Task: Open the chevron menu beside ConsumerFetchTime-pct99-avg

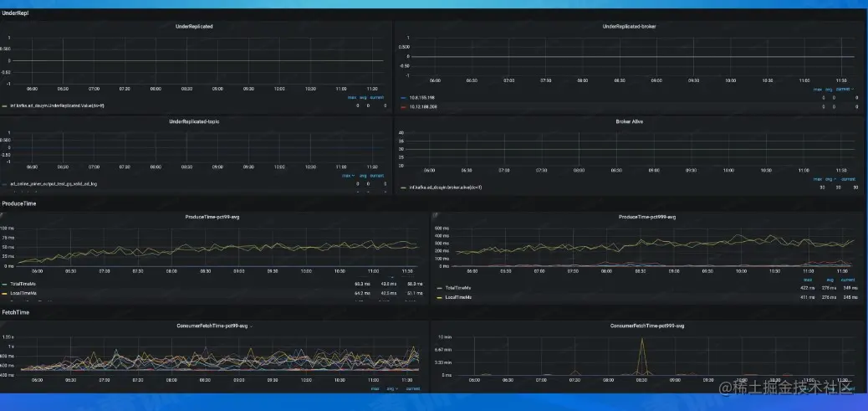Action: coord(252,326)
